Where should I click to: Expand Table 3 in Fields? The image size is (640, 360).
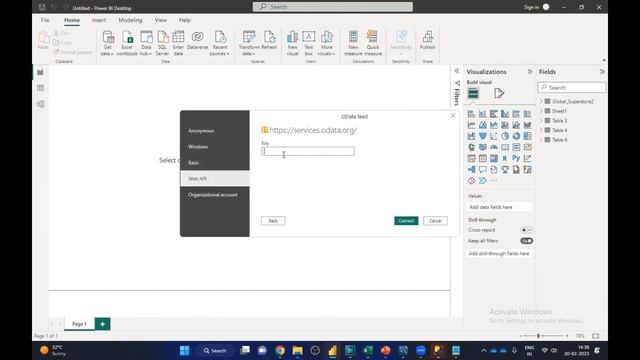541,120
